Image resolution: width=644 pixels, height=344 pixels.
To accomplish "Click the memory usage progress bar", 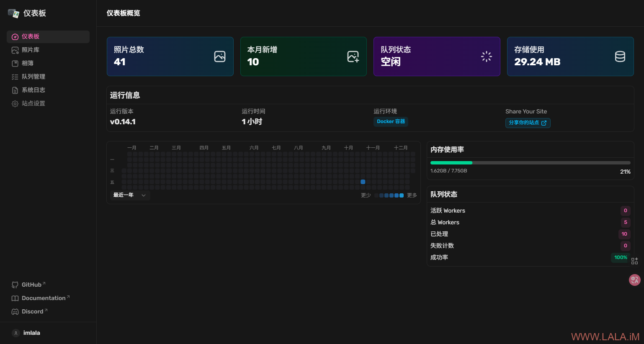I will click(530, 163).
